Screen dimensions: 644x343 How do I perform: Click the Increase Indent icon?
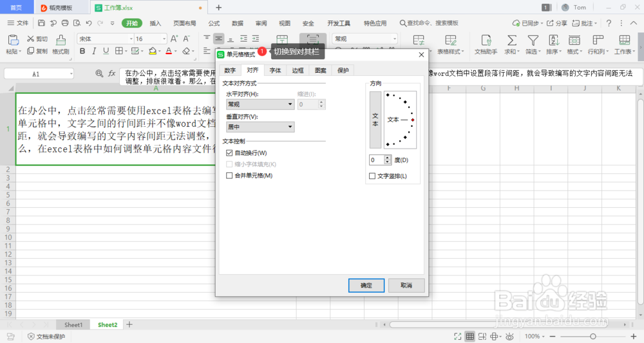(x=256, y=39)
